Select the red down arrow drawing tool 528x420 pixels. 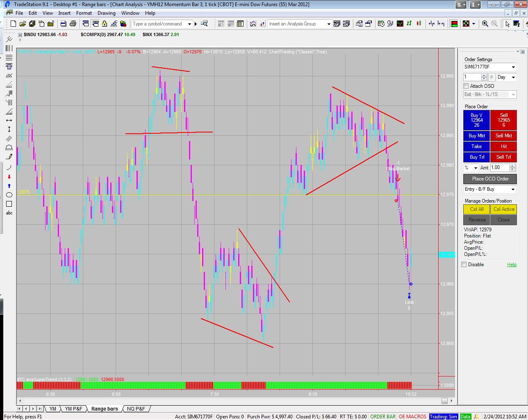point(9,177)
